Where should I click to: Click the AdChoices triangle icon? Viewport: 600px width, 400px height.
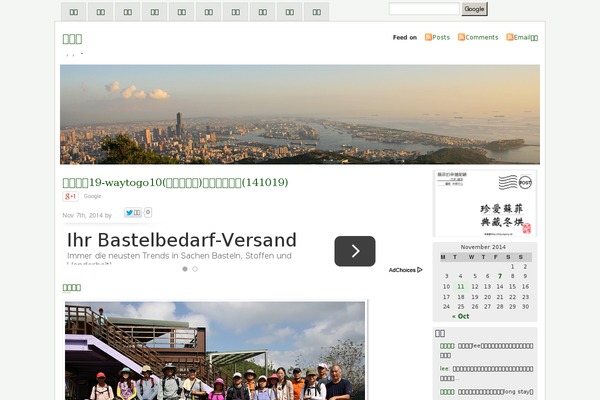pos(420,270)
